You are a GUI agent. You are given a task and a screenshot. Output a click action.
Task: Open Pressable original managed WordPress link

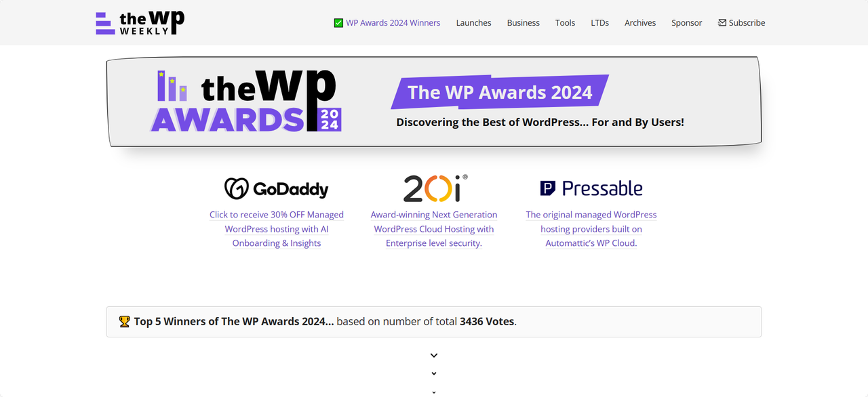tap(591, 229)
